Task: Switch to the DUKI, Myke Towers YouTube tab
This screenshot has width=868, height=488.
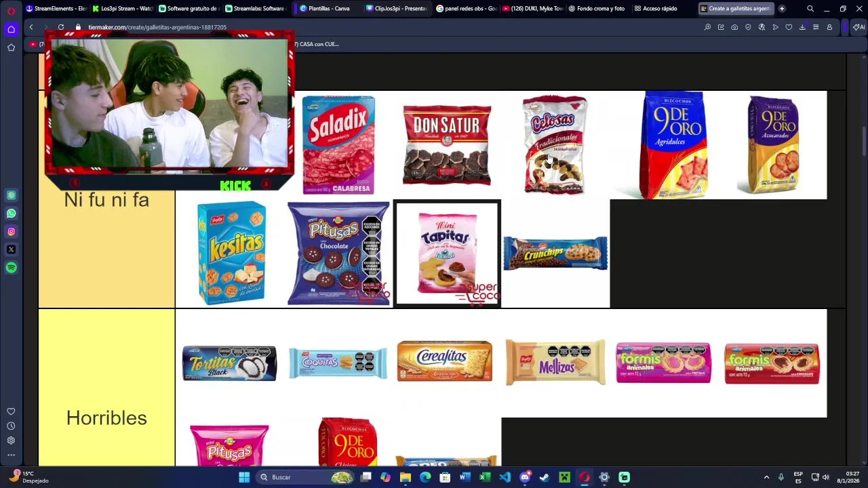Action: click(x=533, y=9)
